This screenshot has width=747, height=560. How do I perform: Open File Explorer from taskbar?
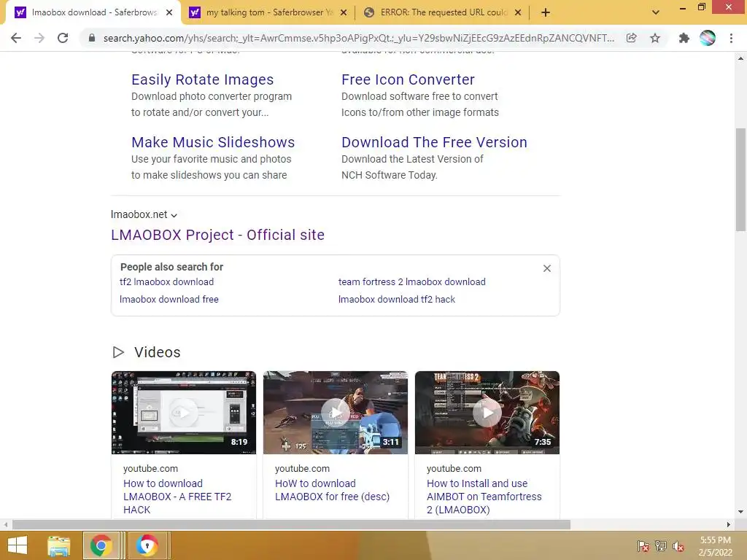click(58, 545)
